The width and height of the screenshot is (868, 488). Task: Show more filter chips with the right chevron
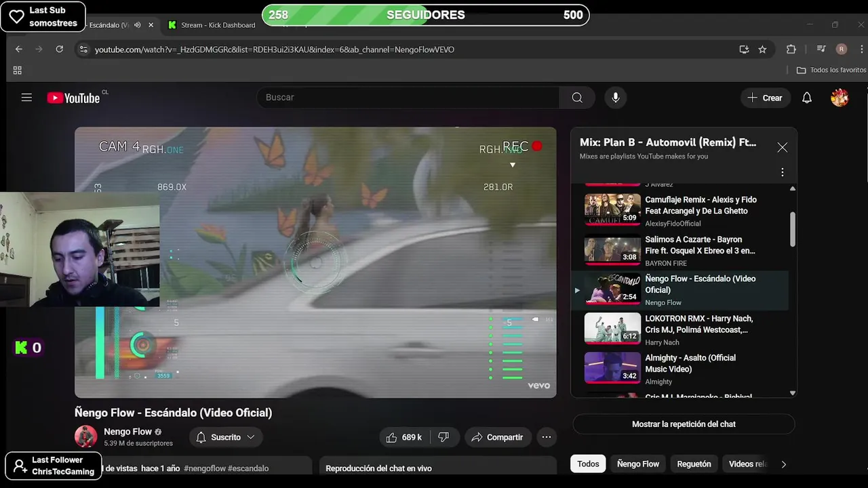point(783,464)
